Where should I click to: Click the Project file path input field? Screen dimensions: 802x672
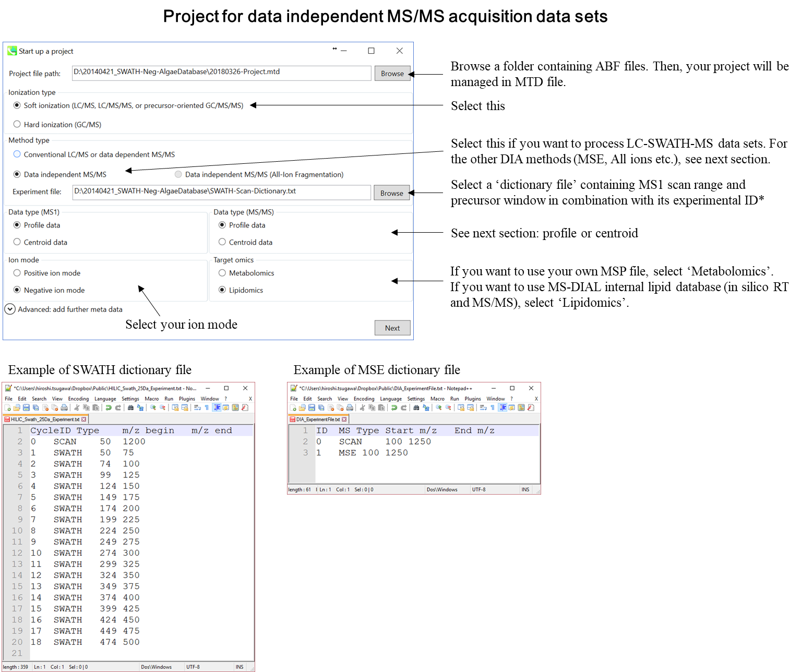pyautogui.click(x=222, y=73)
